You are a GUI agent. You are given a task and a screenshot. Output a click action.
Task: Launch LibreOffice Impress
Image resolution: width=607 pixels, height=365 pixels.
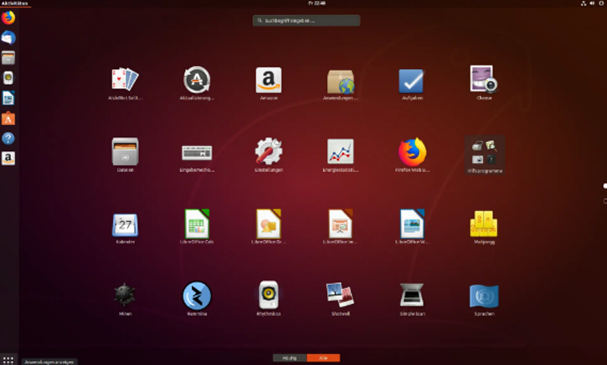pos(341,227)
